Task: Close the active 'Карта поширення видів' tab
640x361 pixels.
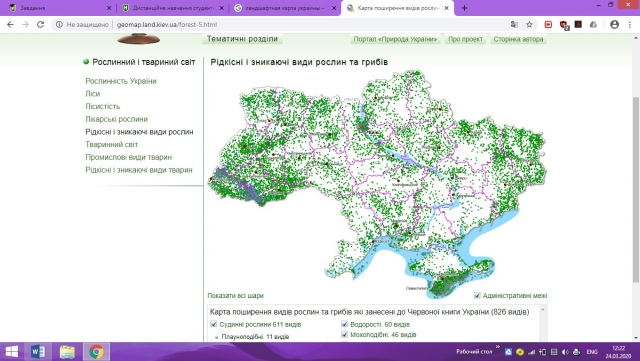Action: 447,8
